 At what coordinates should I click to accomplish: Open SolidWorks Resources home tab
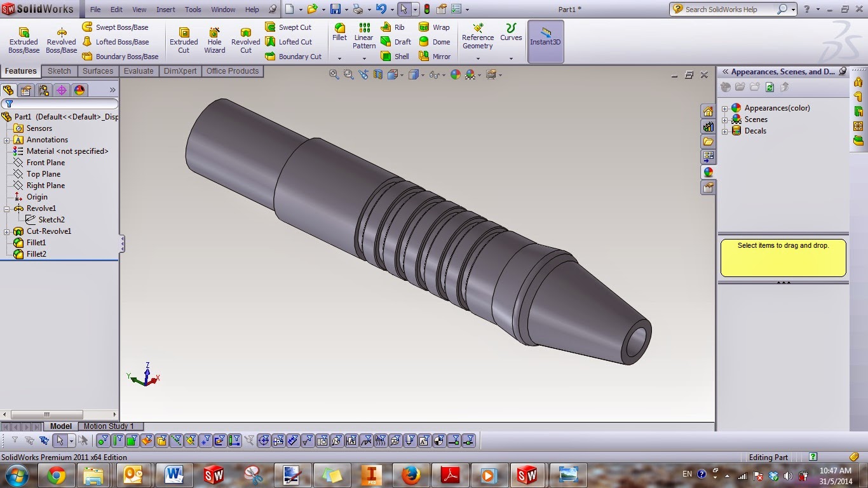[708, 111]
